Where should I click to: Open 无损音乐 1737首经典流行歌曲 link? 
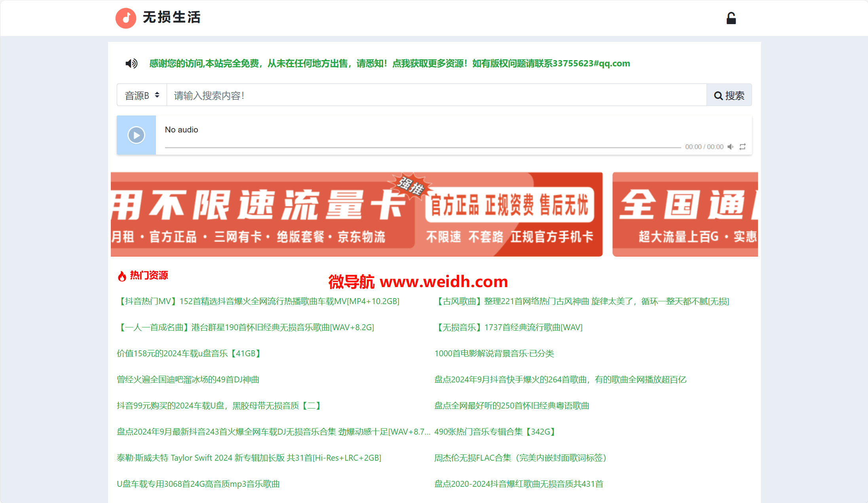509,327
